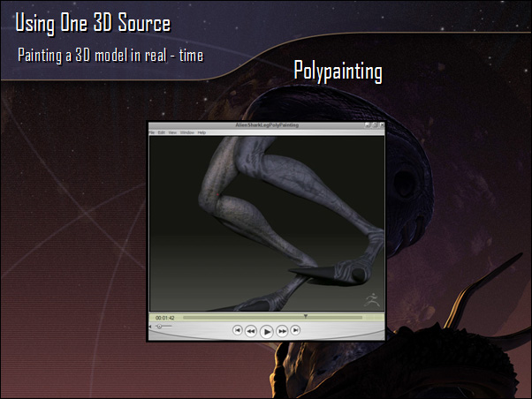Open the File menu in the player
532x399 pixels.
click(152, 132)
